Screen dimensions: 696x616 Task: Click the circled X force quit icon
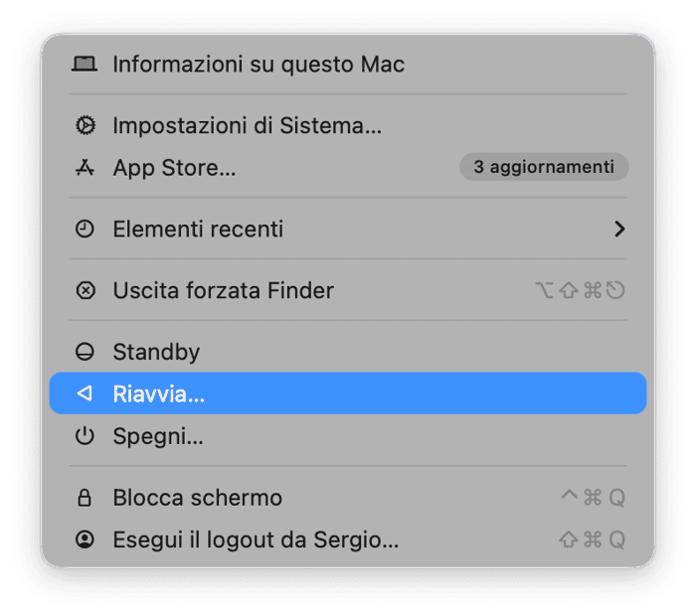[x=86, y=291]
